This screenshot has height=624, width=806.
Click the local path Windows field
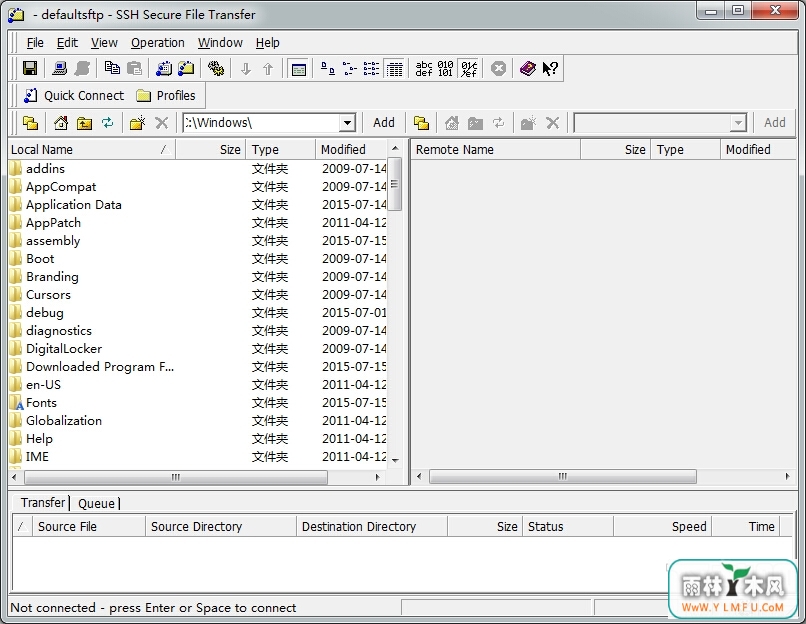[261, 123]
